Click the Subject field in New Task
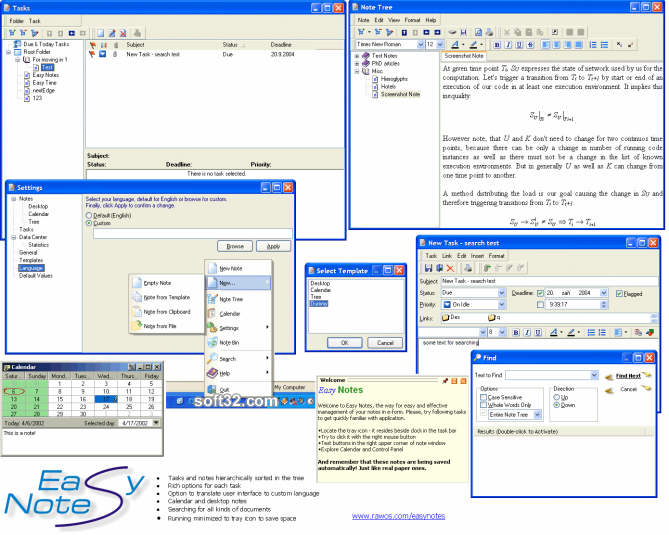This screenshot has width=669, height=535. click(549, 281)
